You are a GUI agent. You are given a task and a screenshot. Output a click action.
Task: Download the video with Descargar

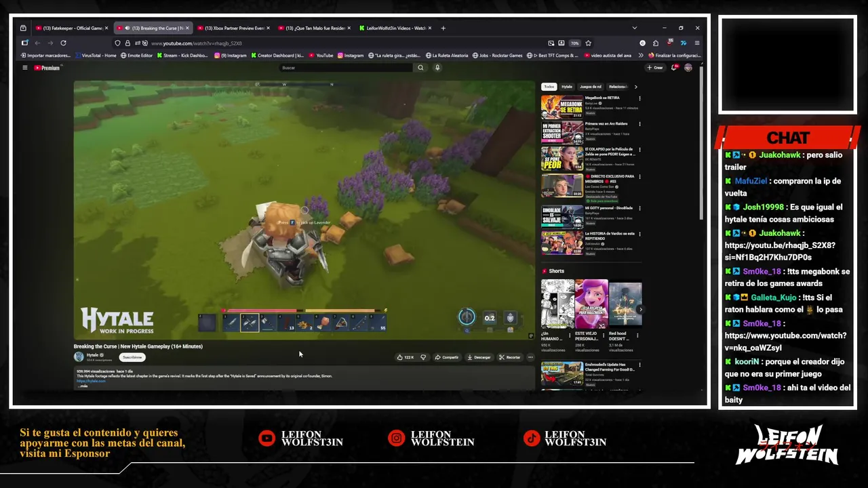click(x=479, y=357)
